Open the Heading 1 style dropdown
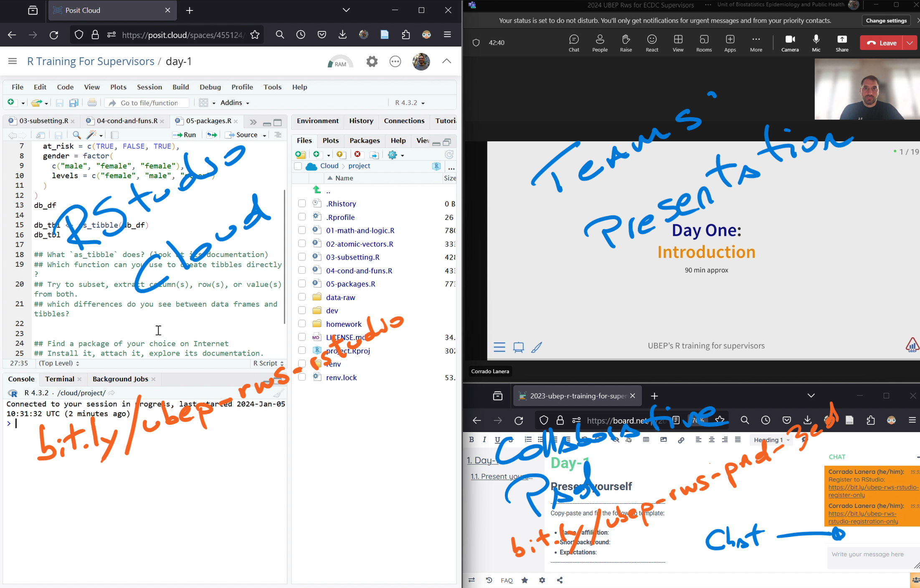The height and width of the screenshot is (588, 920). coord(771,440)
